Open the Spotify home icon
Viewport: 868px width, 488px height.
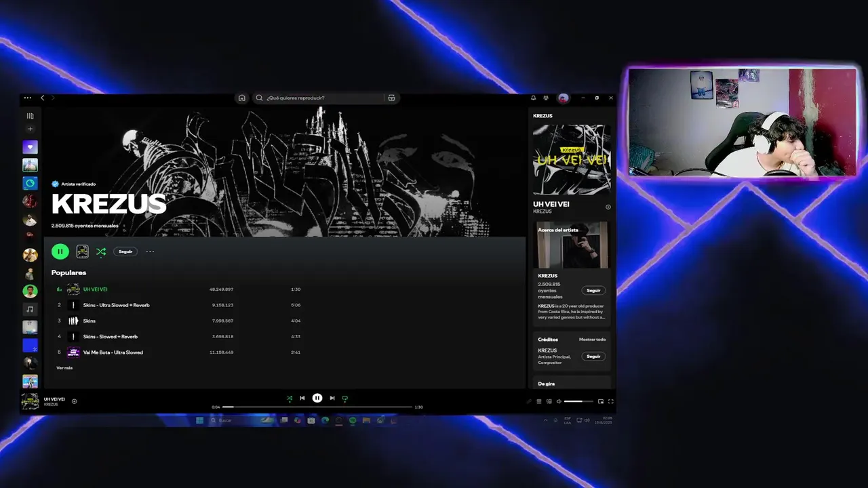241,98
